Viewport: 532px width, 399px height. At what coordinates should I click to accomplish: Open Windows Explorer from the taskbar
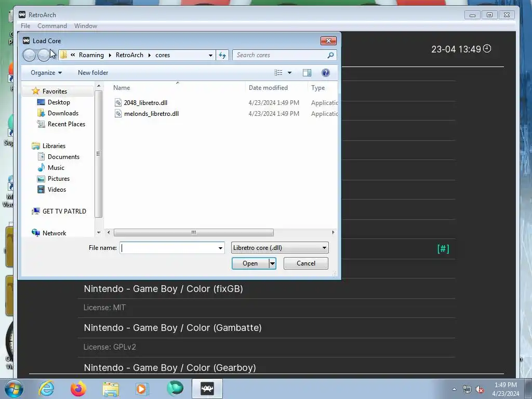[111, 389]
